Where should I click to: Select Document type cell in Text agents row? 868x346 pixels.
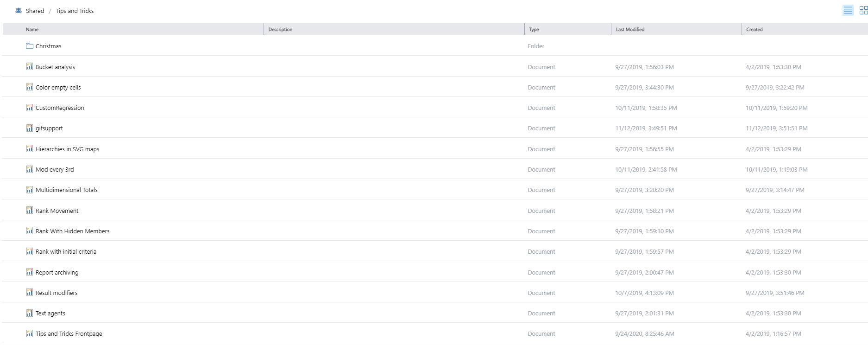(x=541, y=313)
